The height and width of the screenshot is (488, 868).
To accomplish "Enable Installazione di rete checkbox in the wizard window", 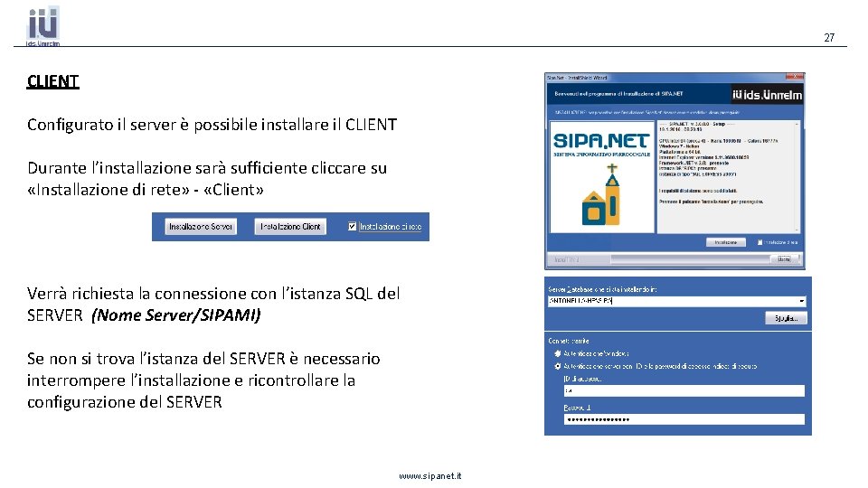I will [x=760, y=242].
